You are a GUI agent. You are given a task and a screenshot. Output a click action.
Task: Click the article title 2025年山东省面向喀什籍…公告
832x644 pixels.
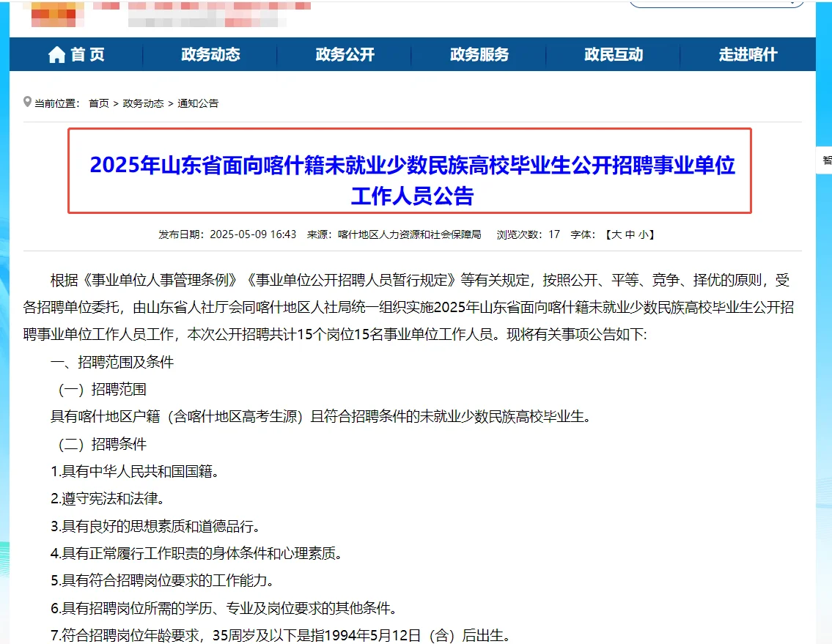tap(412, 180)
